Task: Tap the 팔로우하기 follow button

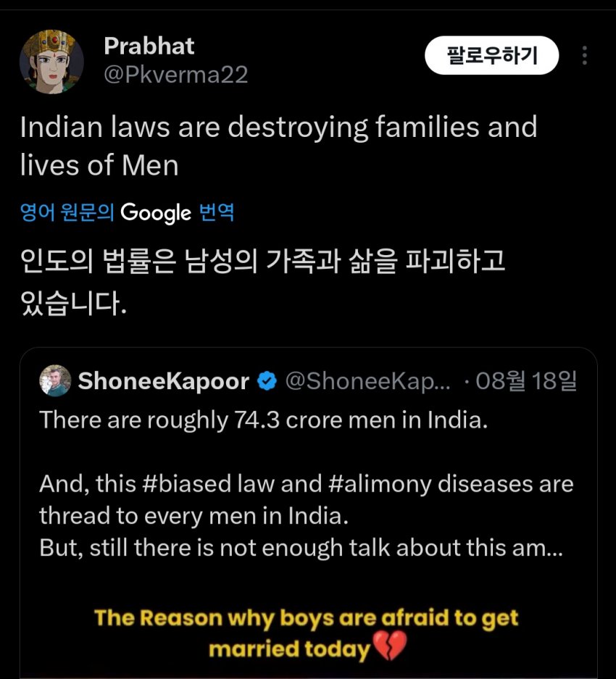Action: (491, 56)
